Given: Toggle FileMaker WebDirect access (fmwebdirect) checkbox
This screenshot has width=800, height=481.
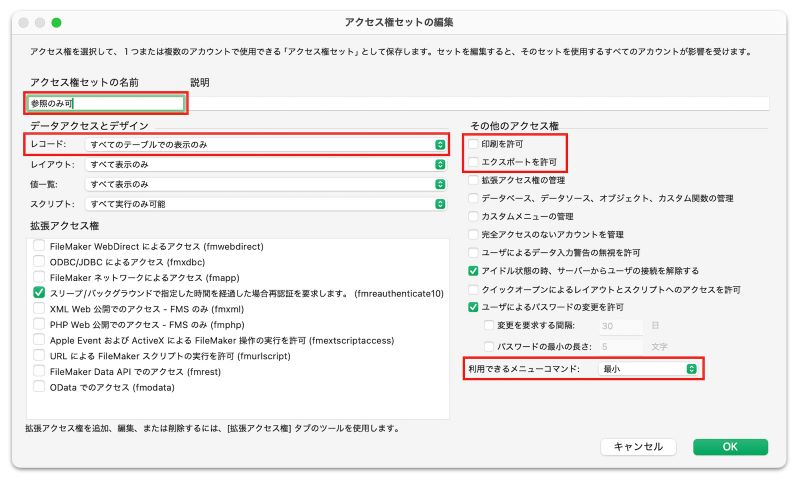Looking at the screenshot, I should click(x=39, y=245).
